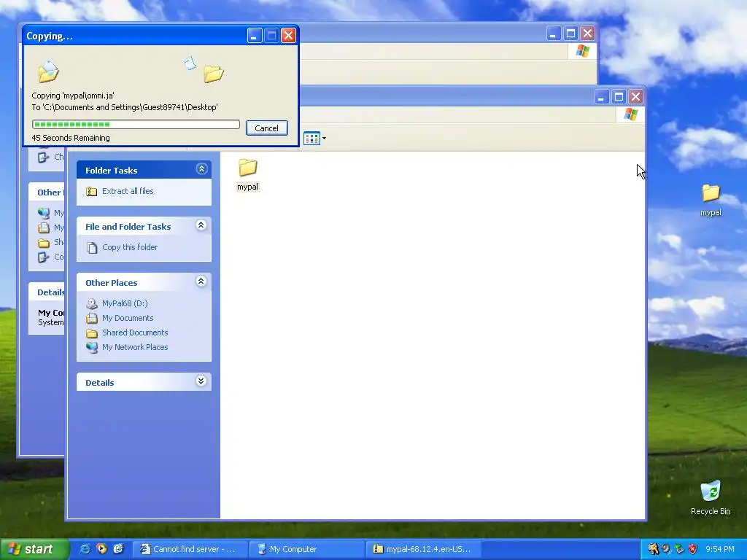Open My Network Places link
Viewport: 747px width, 560px height.
pyautogui.click(x=135, y=347)
